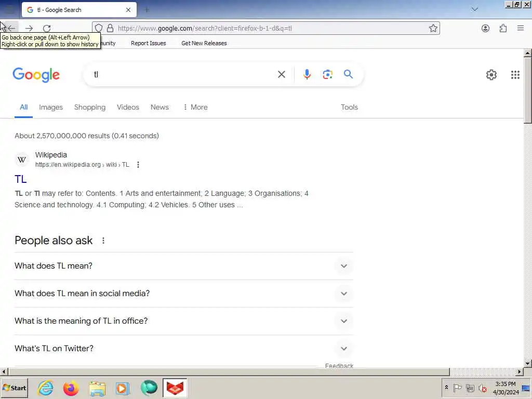Click the Feedback link
The image size is (532, 399).
tap(339, 366)
